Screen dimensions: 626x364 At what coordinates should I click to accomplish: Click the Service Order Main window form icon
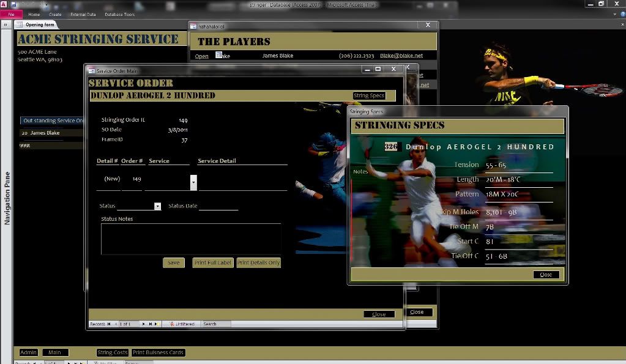[x=92, y=70]
